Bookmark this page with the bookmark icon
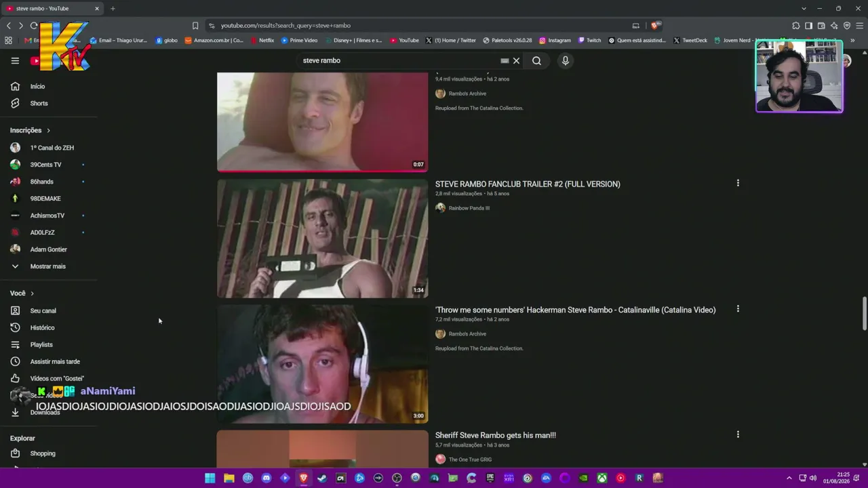 click(x=195, y=26)
